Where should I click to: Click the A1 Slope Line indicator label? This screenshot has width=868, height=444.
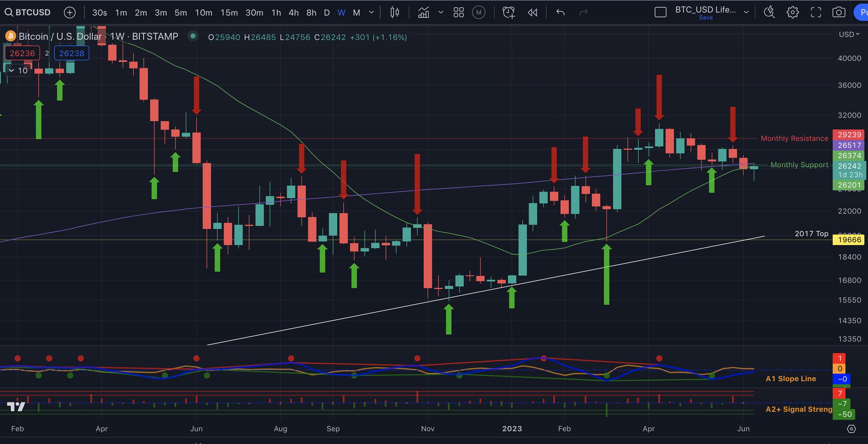[x=790, y=379]
